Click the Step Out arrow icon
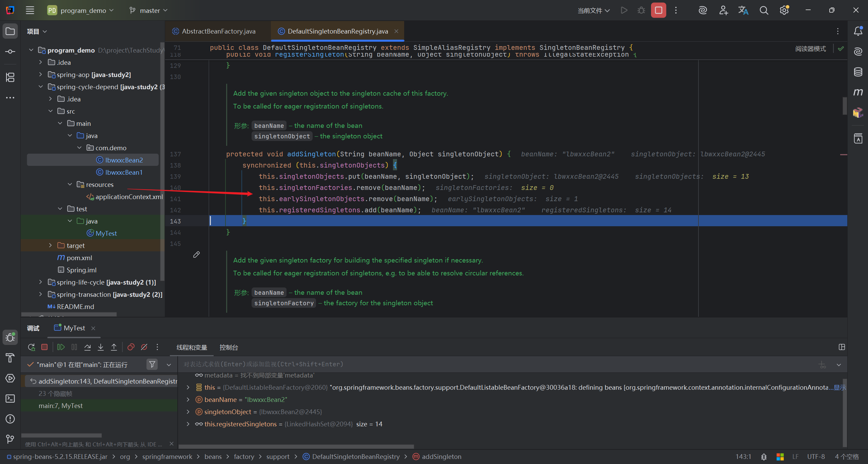 [x=114, y=347]
